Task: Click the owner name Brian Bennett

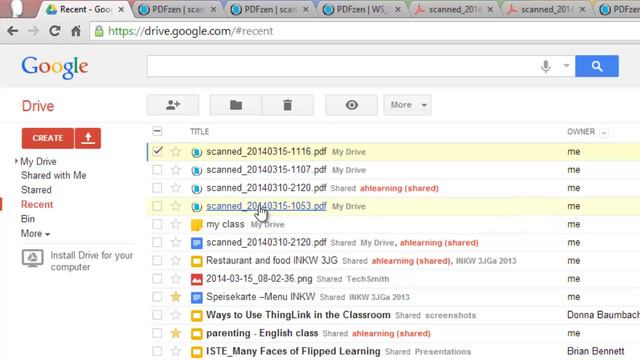Action: 596,351
